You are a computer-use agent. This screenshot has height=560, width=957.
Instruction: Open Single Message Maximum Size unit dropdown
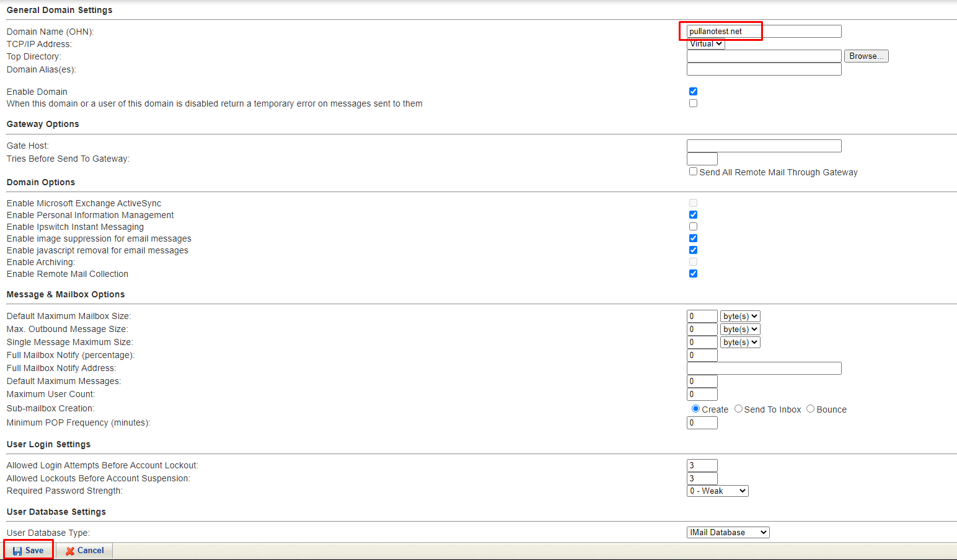tap(740, 343)
